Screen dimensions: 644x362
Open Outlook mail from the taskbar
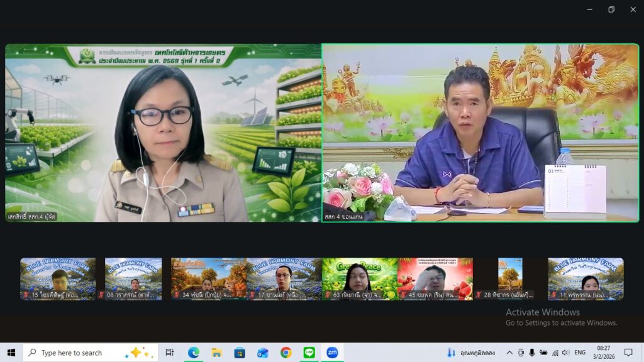click(x=263, y=353)
